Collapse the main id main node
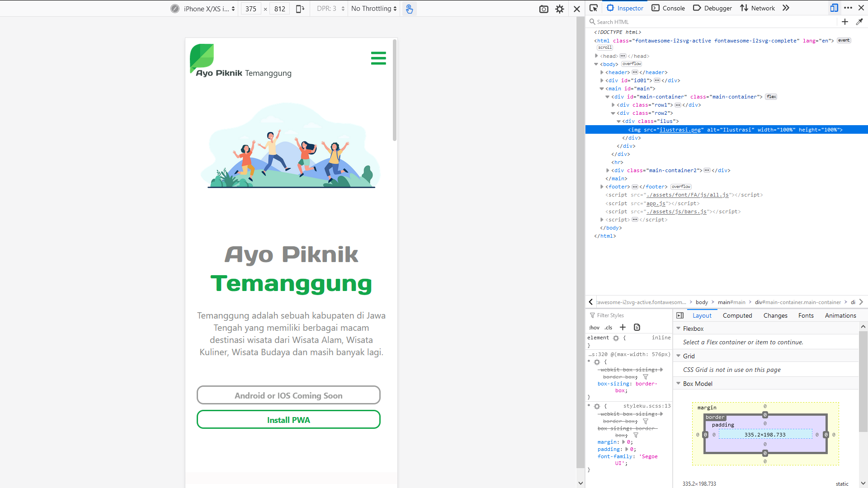Viewport: 868px width, 488px height. coord(602,89)
